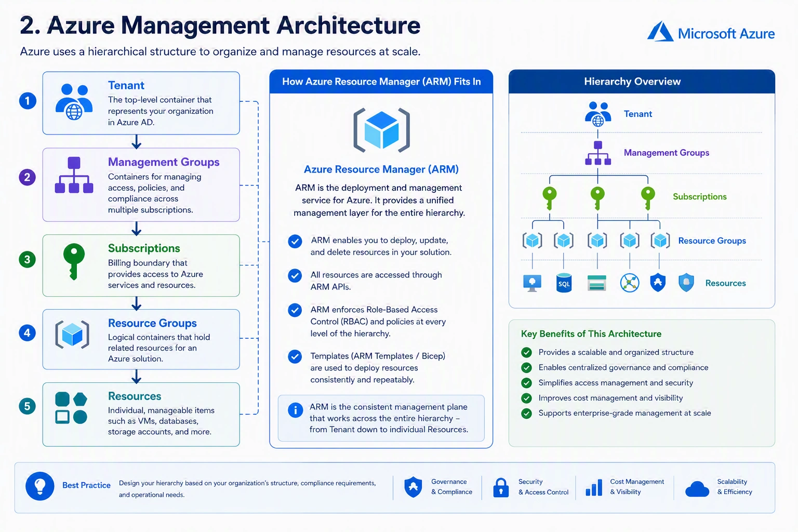Select the circular network icon in Resources row

point(630,283)
